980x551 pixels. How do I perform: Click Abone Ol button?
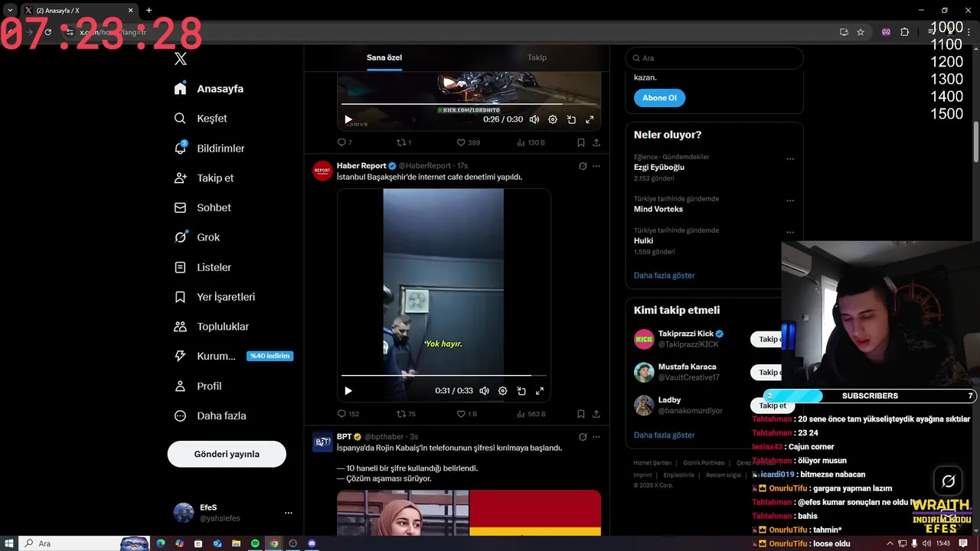coord(659,98)
